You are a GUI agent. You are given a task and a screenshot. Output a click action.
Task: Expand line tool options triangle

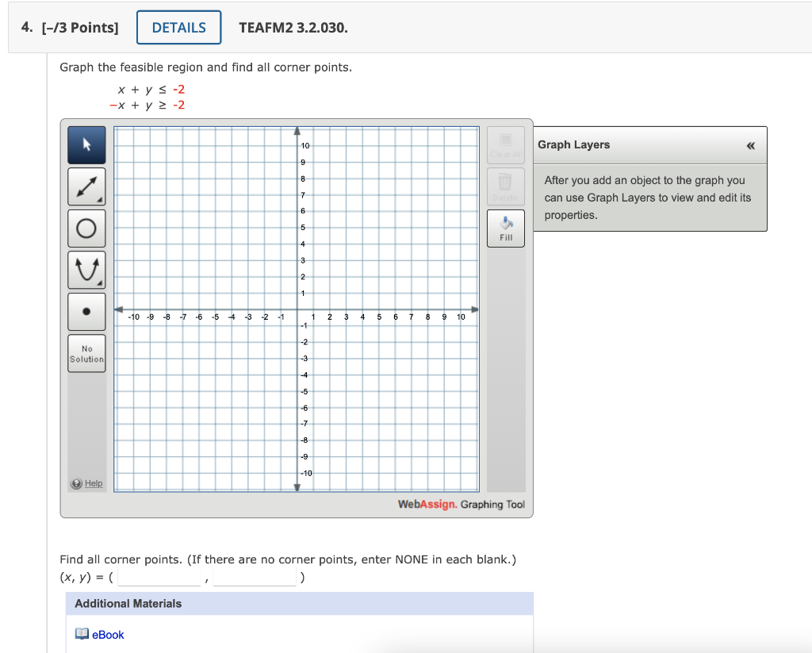[99, 199]
